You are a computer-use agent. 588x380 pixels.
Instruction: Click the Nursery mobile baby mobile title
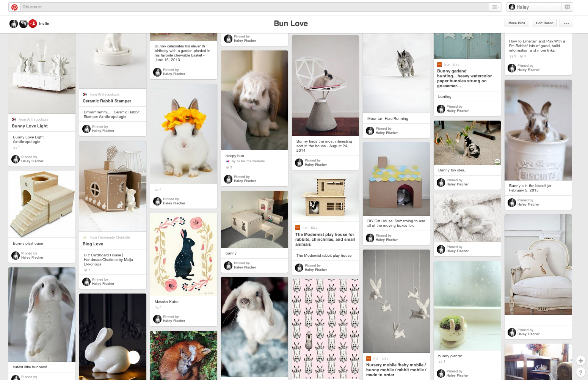point(396,370)
